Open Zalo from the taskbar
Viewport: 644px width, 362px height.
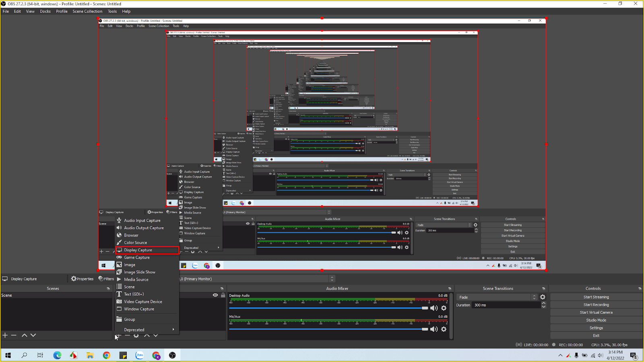pyautogui.click(x=140, y=355)
